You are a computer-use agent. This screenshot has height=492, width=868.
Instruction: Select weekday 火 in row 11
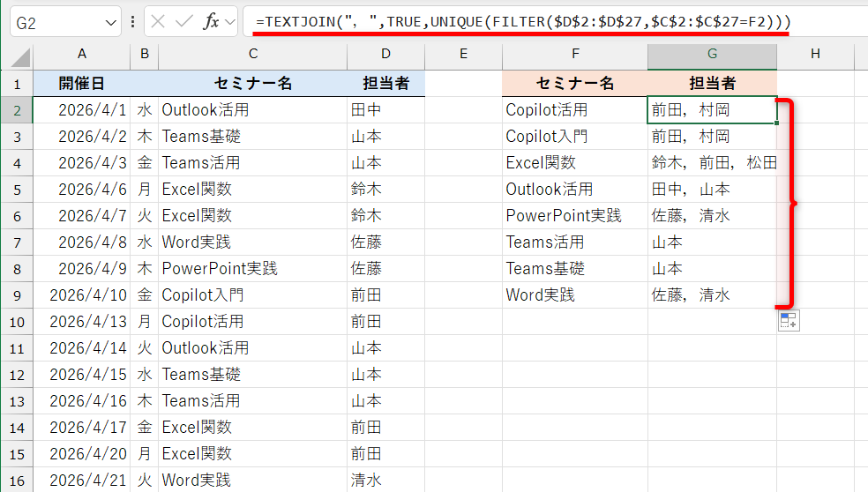click(x=145, y=347)
